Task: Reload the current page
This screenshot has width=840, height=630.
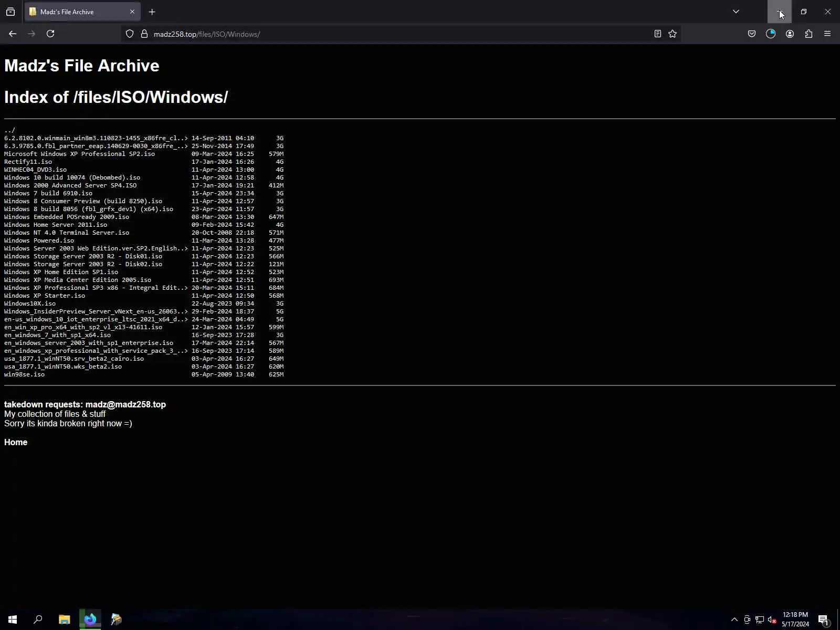Action: coord(50,34)
